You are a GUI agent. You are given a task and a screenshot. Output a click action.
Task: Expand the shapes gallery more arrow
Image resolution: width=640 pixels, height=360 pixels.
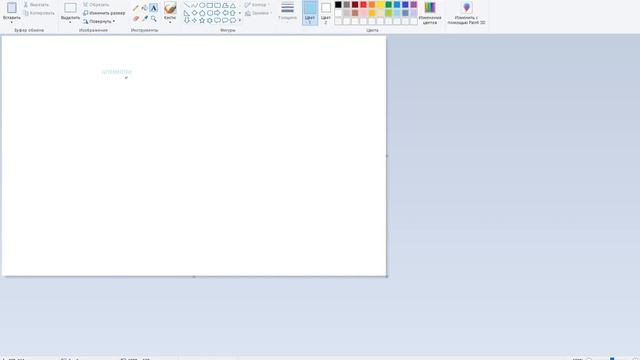pyautogui.click(x=240, y=20)
